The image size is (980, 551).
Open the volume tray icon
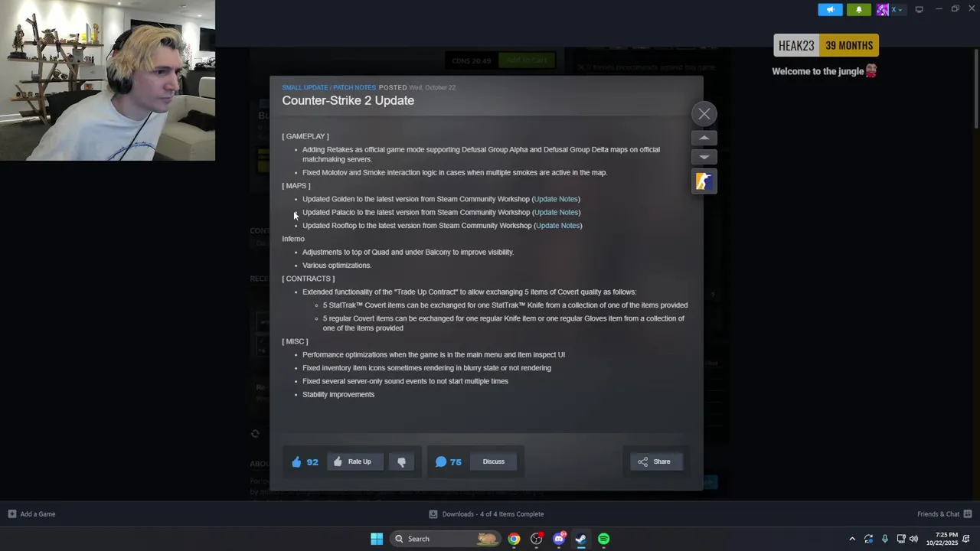[913, 539]
